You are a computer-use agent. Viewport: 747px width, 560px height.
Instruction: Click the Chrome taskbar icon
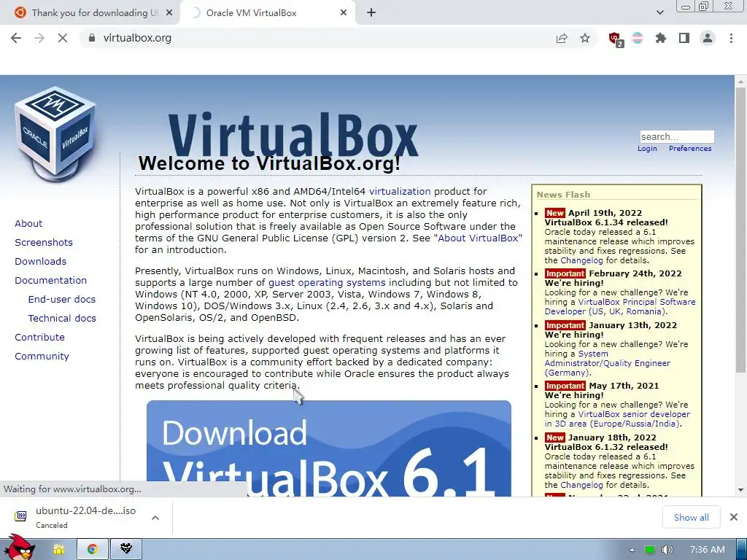click(93, 550)
